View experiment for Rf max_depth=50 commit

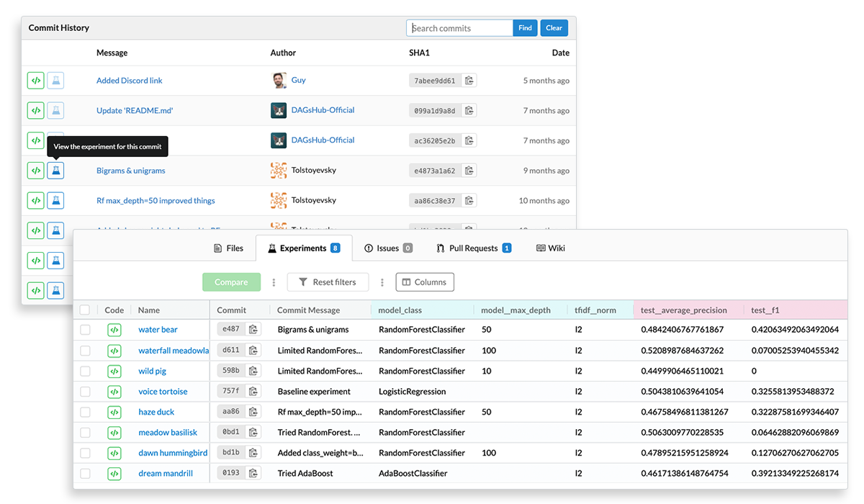[55, 201]
